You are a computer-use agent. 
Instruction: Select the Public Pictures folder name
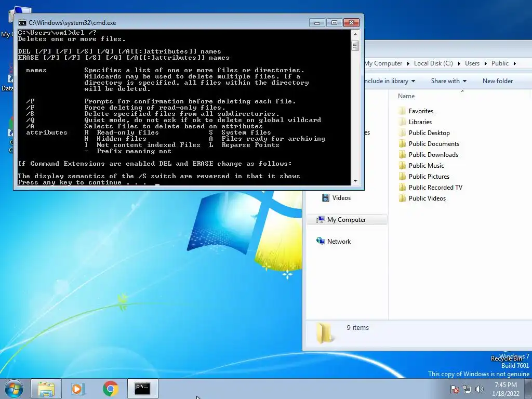click(429, 176)
